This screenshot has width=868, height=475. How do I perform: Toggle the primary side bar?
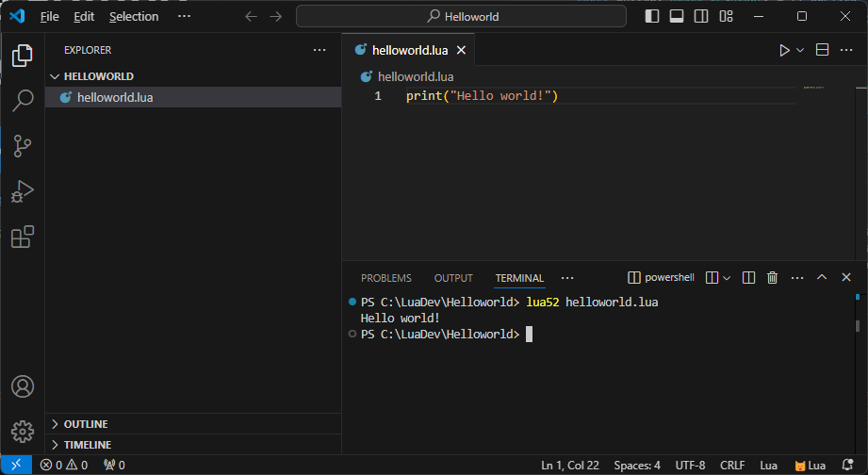tap(652, 17)
